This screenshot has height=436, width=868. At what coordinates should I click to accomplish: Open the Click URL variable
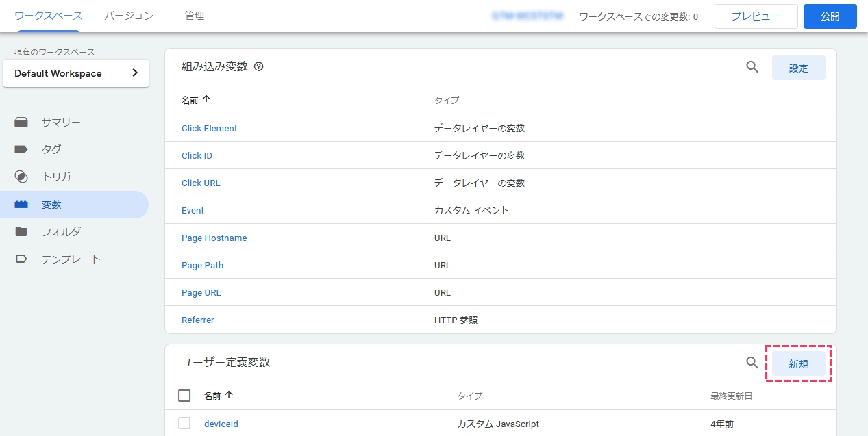coord(201,183)
